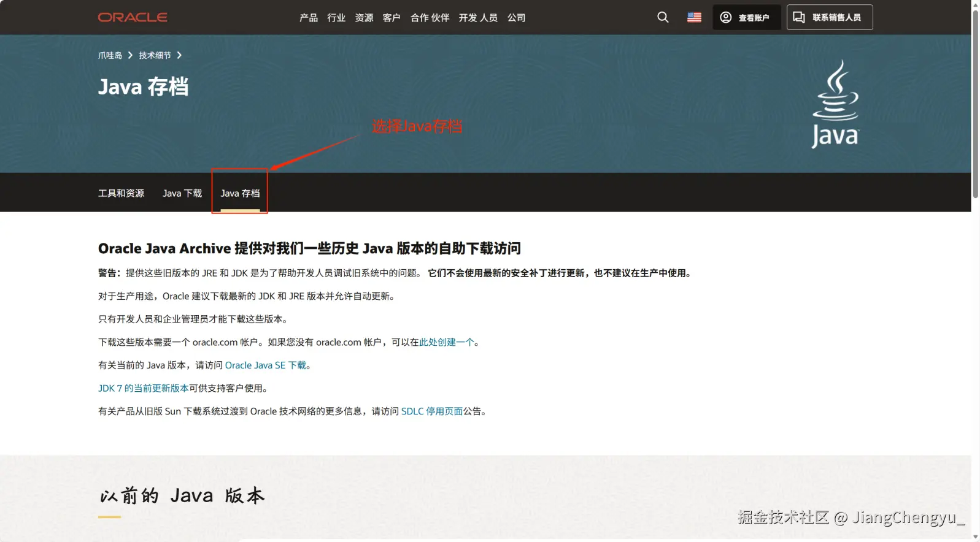Viewport: 980px width, 542px height.
Task: Open the SDLC 停用页面 link
Action: 432,411
